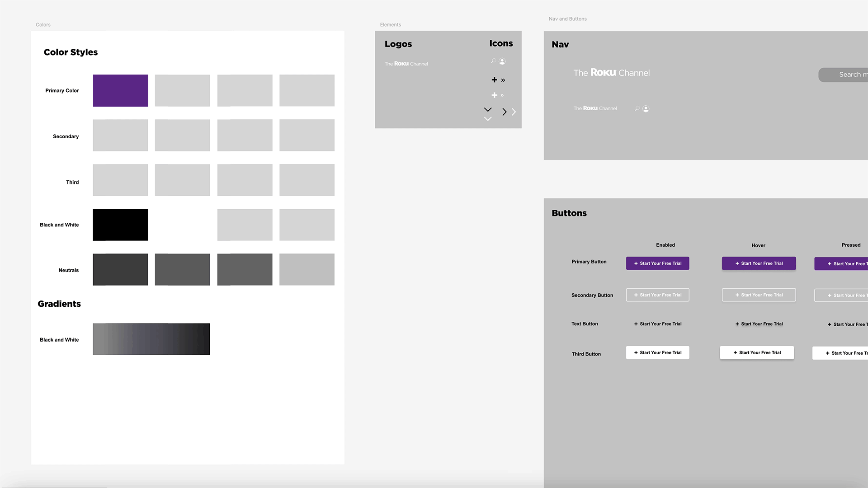
Task: Click the white chevron-right arrow icon
Action: (x=513, y=112)
